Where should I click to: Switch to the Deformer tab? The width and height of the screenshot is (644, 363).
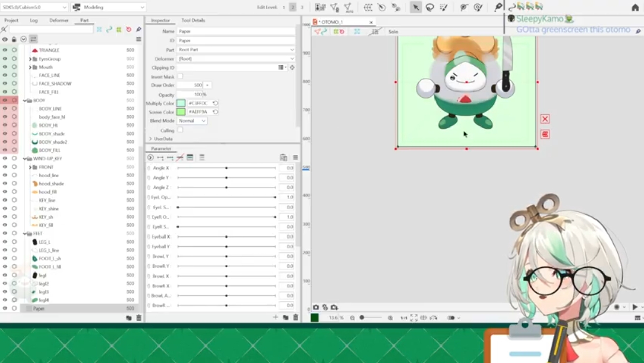tap(59, 20)
